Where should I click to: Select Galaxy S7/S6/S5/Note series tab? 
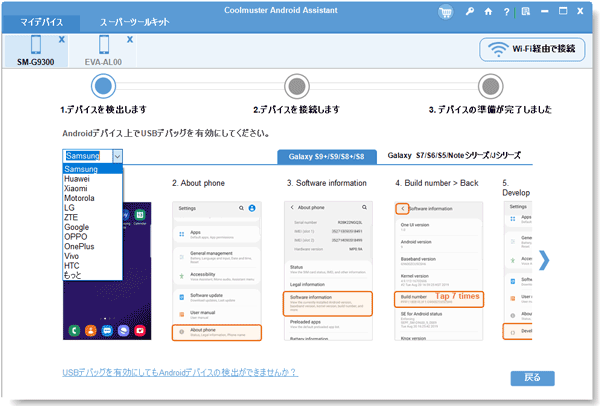454,155
